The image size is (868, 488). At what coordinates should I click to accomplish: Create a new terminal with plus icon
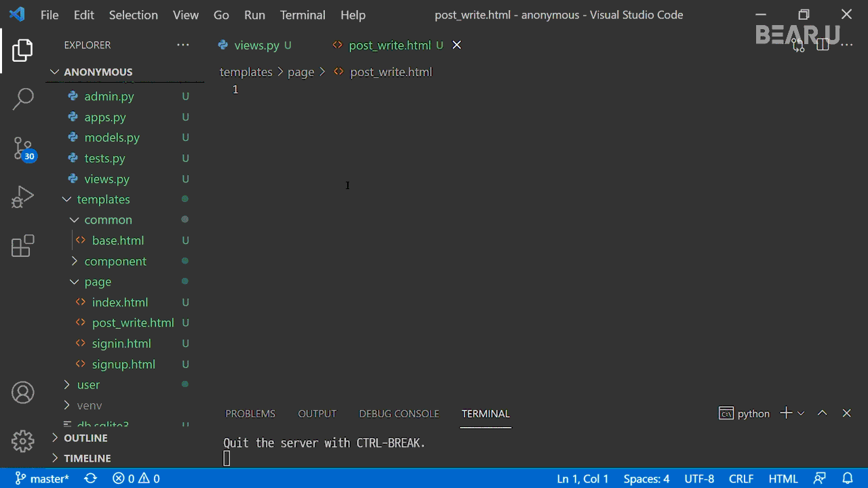pyautogui.click(x=785, y=413)
